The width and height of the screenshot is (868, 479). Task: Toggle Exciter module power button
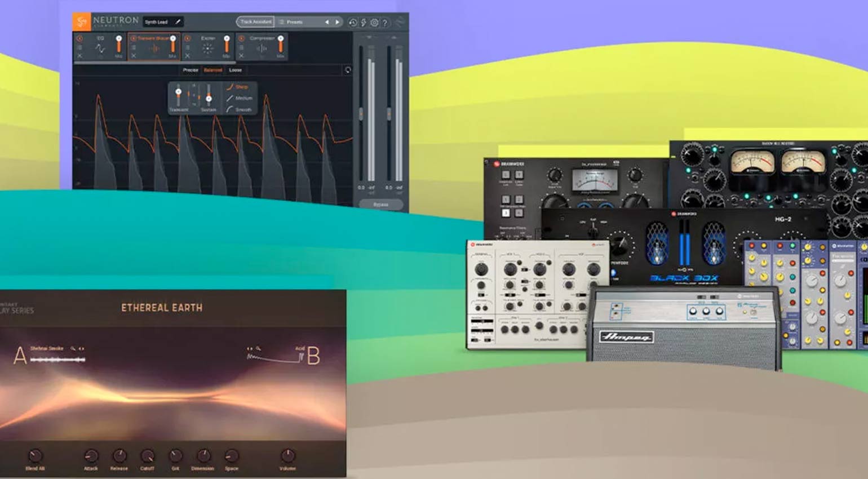tap(188, 39)
